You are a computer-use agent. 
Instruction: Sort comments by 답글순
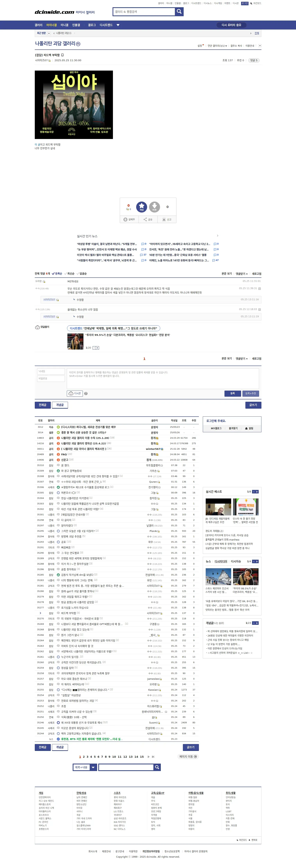(x=82, y=274)
